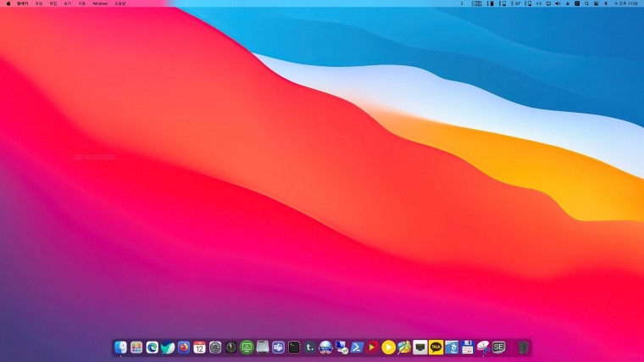Open Launchpad in the dock
Image resolution: width=644 pixels, height=362 pixels.
pyautogui.click(x=136, y=348)
